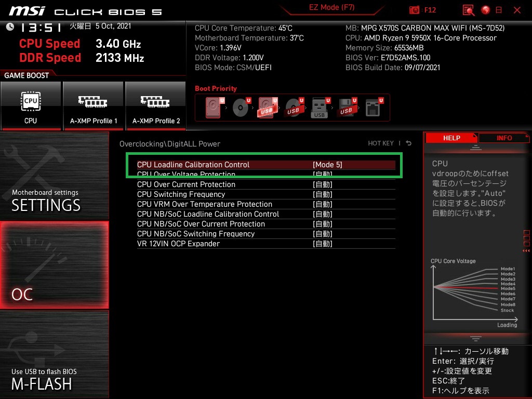This screenshot has width=532, height=399.
Task: Select the USB optical drive boot icon
Action: click(295, 108)
